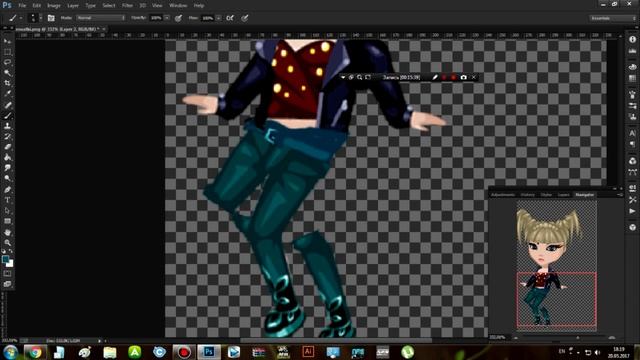Change the screen mode

(7, 284)
